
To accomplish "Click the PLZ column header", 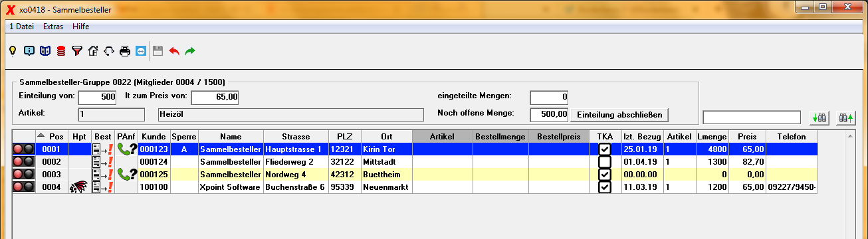I will click(345, 136).
